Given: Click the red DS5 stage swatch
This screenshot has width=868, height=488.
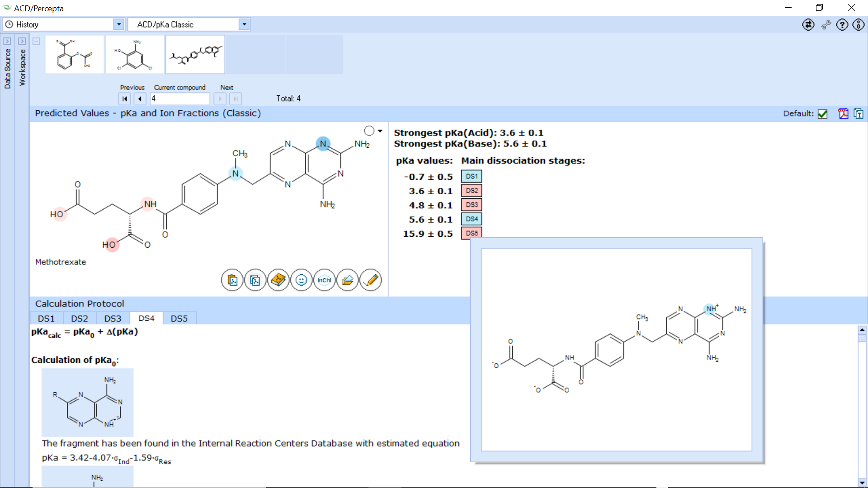Looking at the screenshot, I should coord(472,233).
